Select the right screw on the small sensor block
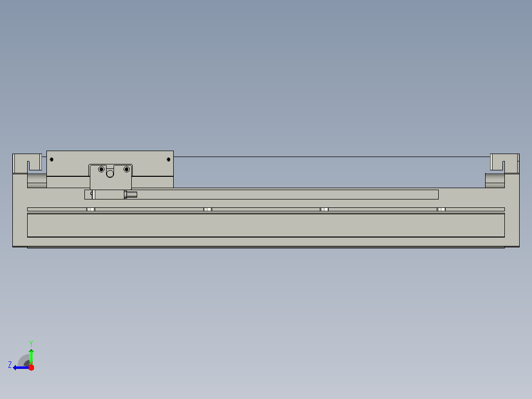This screenshot has height=399, width=532. coord(126,169)
